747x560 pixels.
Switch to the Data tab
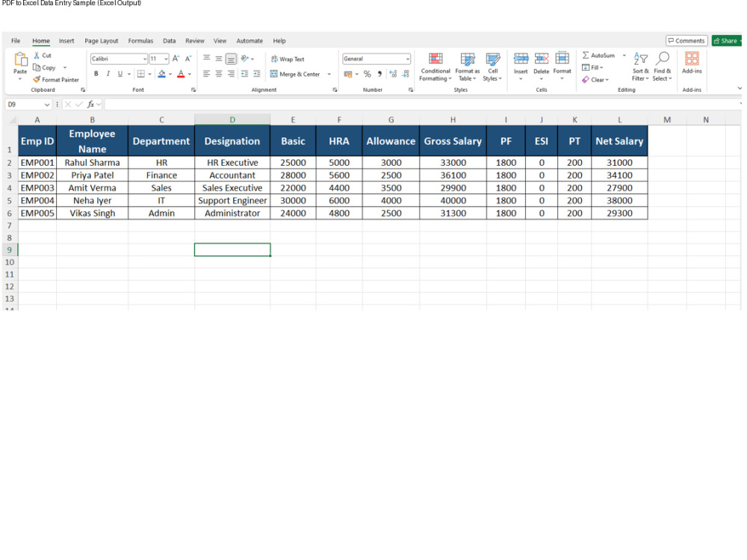click(169, 41)
